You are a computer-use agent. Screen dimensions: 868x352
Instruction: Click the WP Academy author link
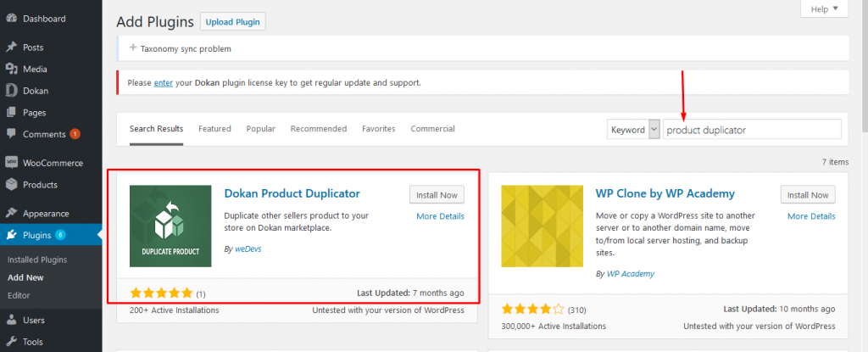point(631,274)
